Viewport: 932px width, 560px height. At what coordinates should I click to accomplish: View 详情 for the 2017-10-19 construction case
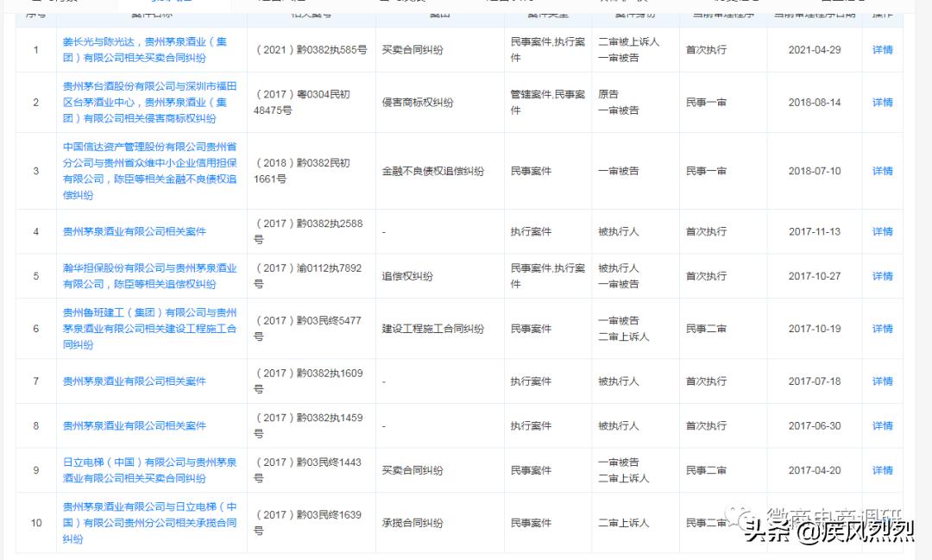(881, 329)
